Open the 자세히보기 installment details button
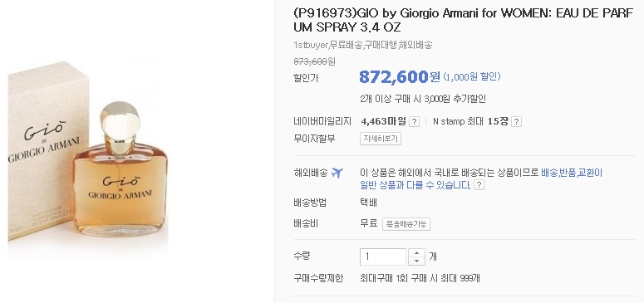644x303 pixels. click(x=381, y=139)
